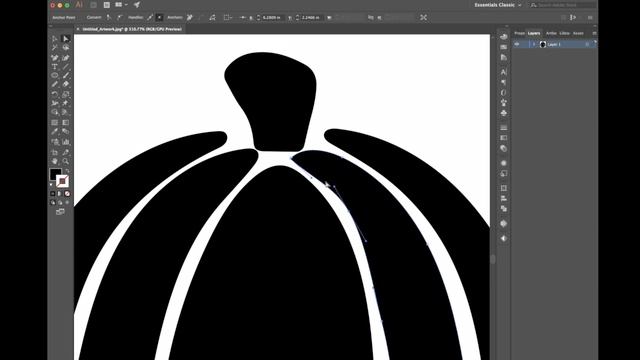
Task: Click the GPU performance rocket icon
Action: [x=137, y=5]
